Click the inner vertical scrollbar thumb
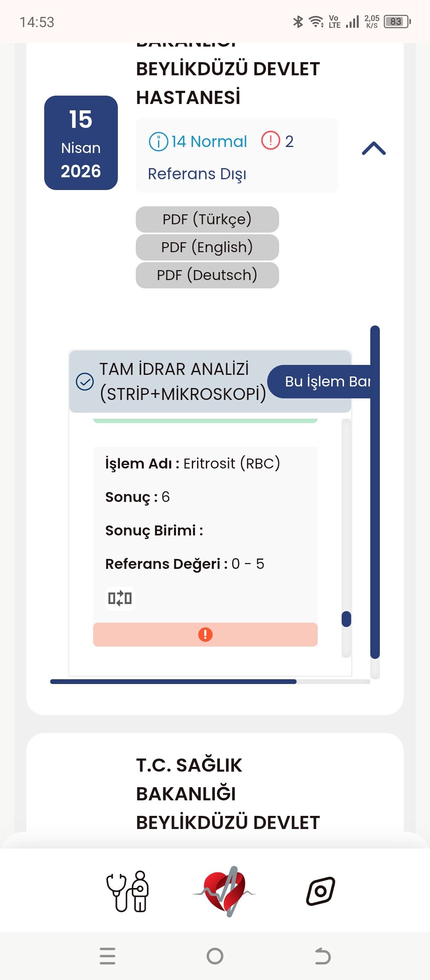 tap(346, 619)
